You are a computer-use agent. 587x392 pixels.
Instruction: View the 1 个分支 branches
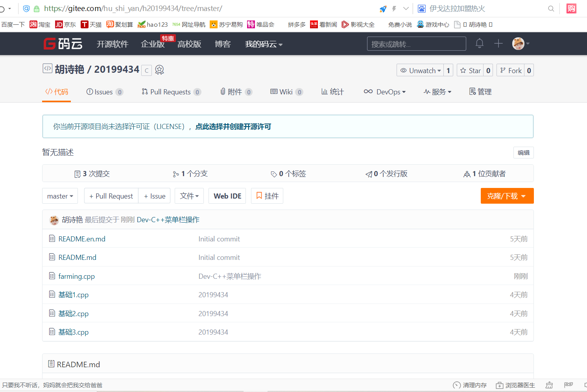(190, 174)
